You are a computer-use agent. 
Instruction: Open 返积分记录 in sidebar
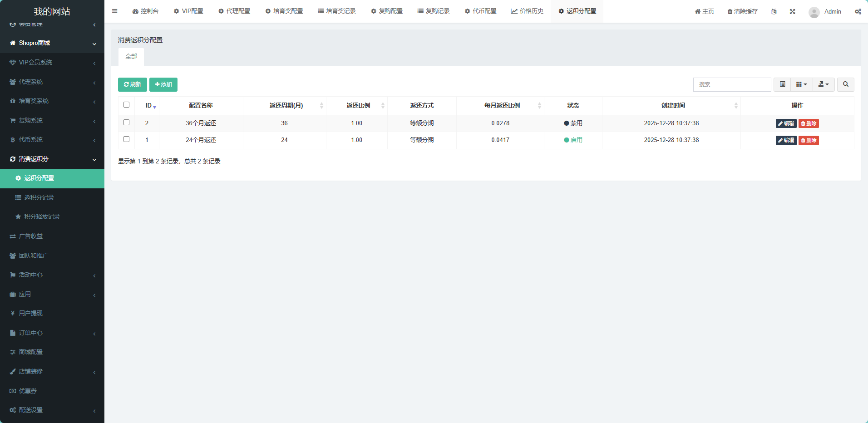point(39,197)
